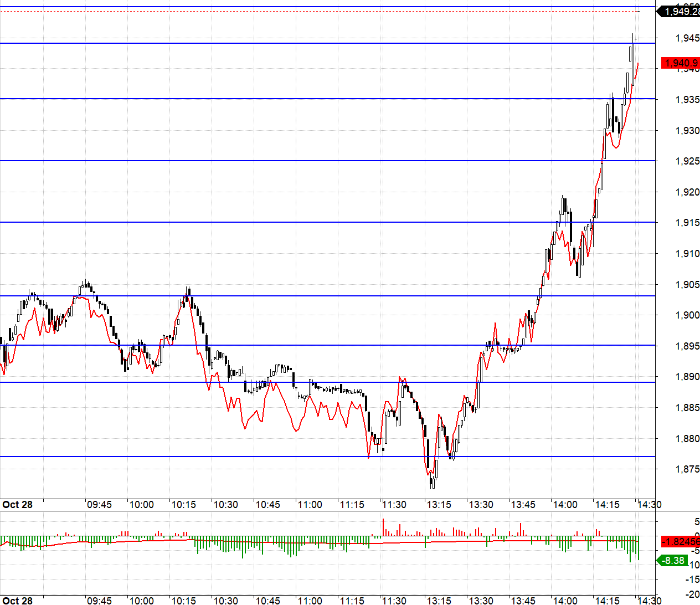The height and width of the screenshot is (605, 700).
Task: Click 14:30 on the bottom indicator time axis
Action: pos(648,600)
